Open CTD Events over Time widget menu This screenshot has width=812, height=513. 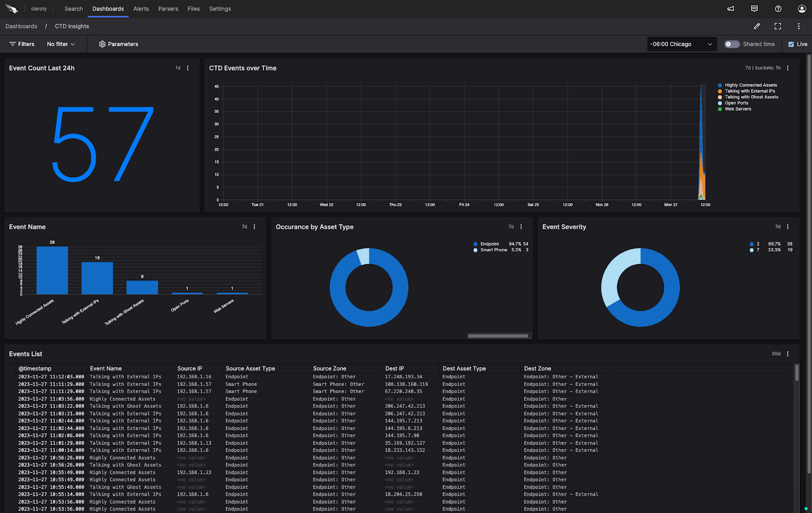788,68
